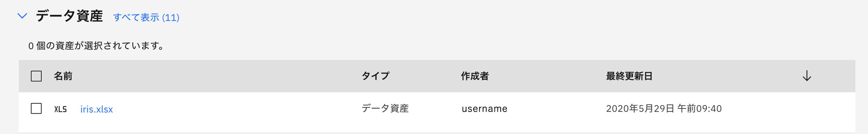Open the iris.xlsx data asset

[x=97, y=109]
